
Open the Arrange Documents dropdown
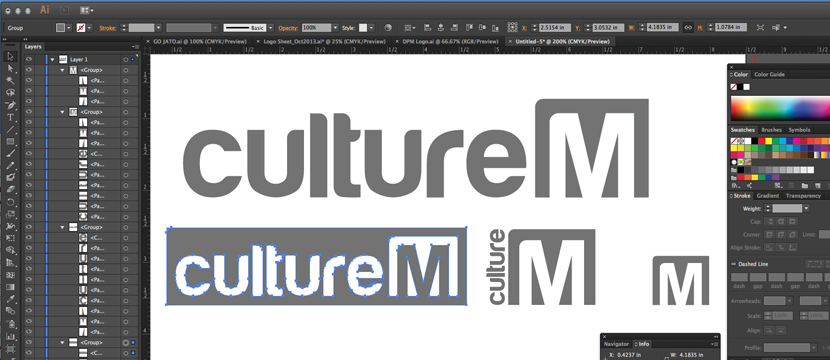click(x=86, y=10)
